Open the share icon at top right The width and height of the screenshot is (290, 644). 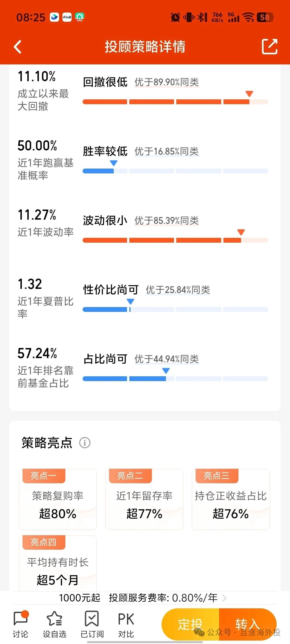270,46
